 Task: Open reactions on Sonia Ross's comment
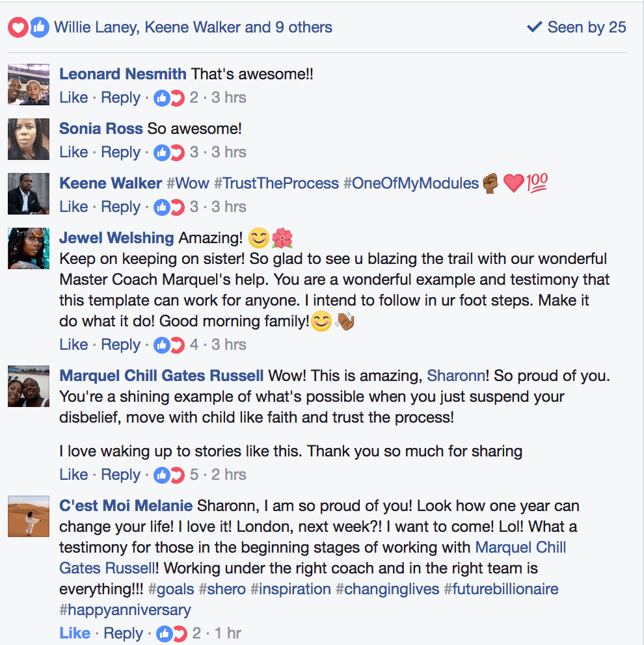169,153
